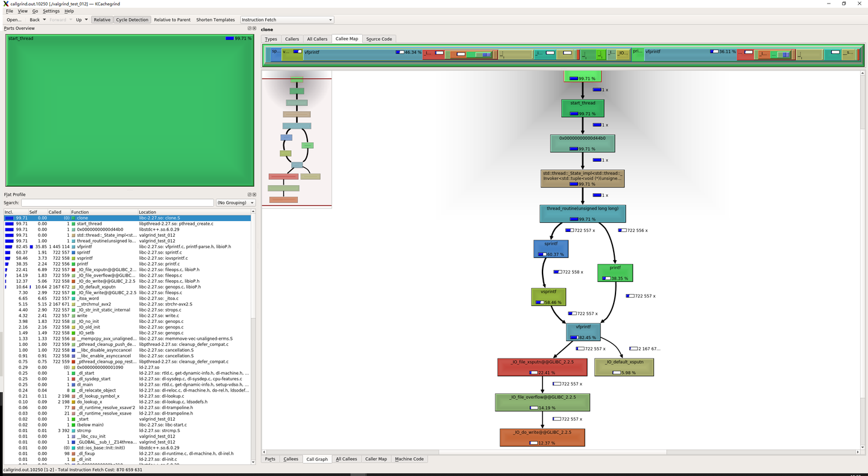Open the Back history dropdown arrow
This screenshot has height=476, width=868.
(x=44, y=20)
